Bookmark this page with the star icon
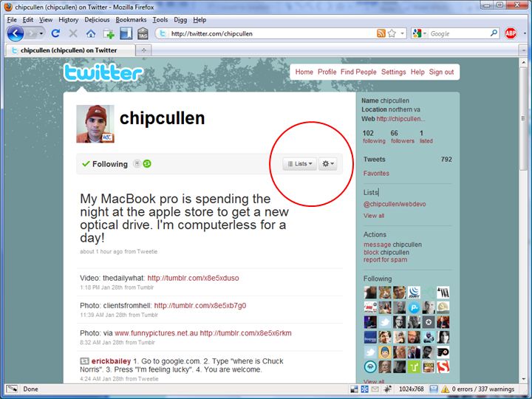The height and width of the screenshot is (399, 532). (392, 33)
